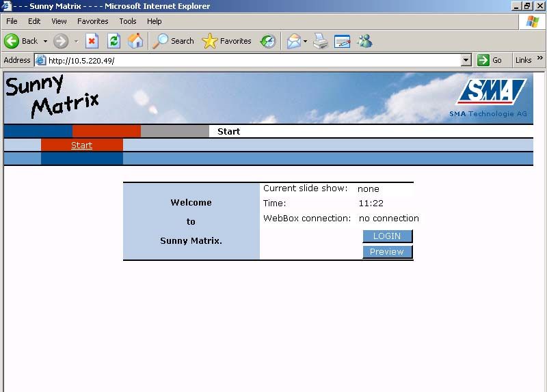
Task: Click the Back arrow icon
Action: (x=12, y=41)
